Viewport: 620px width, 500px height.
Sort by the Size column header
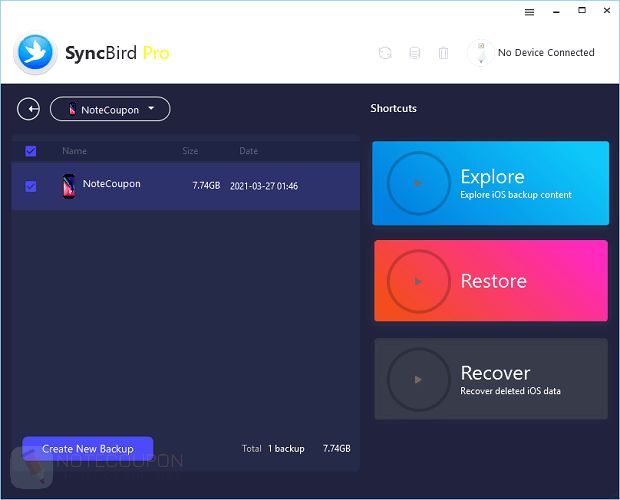pos(190,151)
